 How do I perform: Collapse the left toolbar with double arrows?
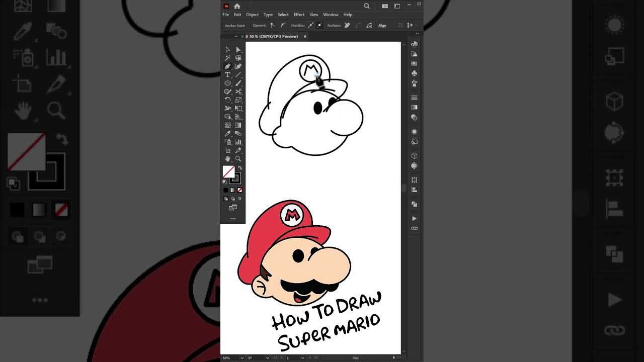pos(236,36)
